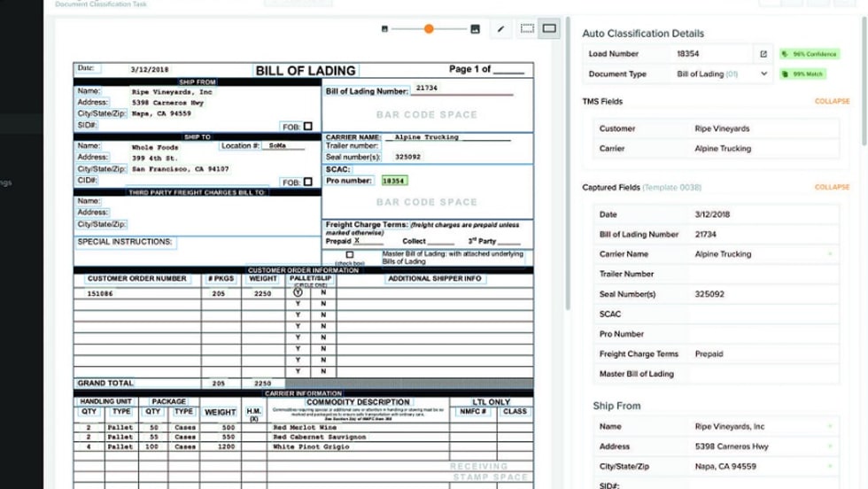The width and height of the screenshot is (868, 489).
Task: Click the small image zoom-out icon
Action: click(384, 29)
